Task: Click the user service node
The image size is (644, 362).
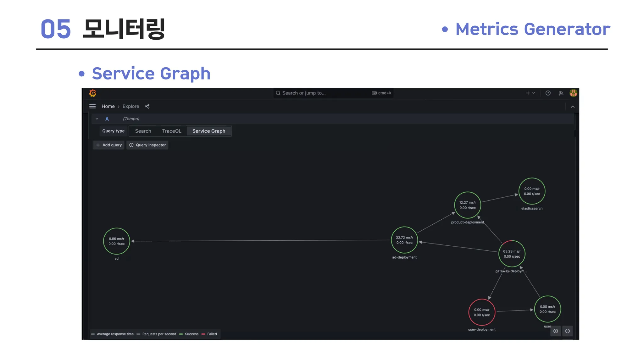Action: pyautogui.click(x=547, y=309)
